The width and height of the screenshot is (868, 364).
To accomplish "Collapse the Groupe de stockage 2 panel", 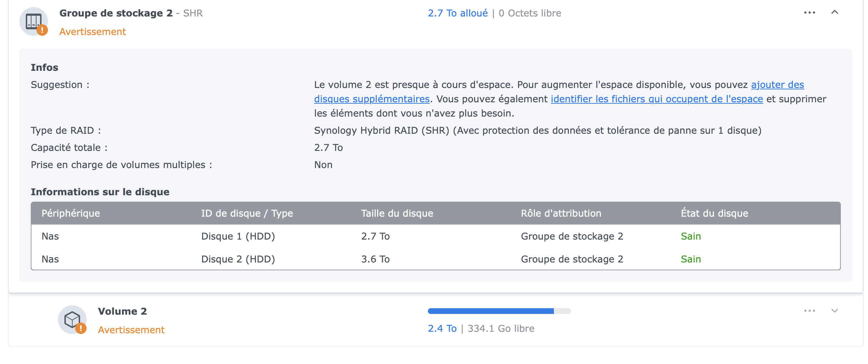I will coord(835,12).
